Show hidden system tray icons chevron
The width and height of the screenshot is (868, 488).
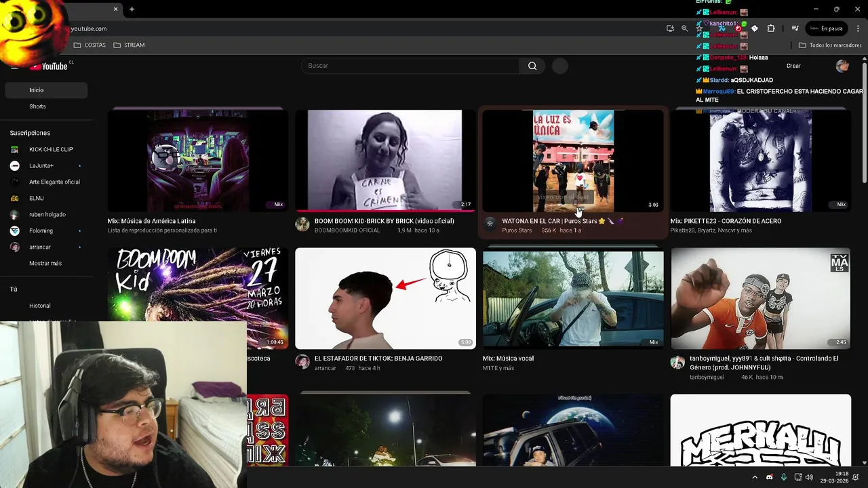(x=755, y=477)
